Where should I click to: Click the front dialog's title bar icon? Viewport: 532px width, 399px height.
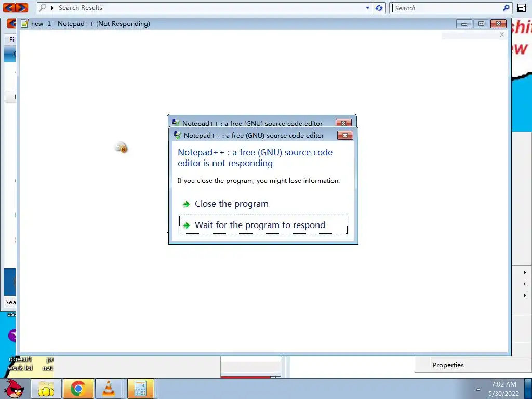178,135
